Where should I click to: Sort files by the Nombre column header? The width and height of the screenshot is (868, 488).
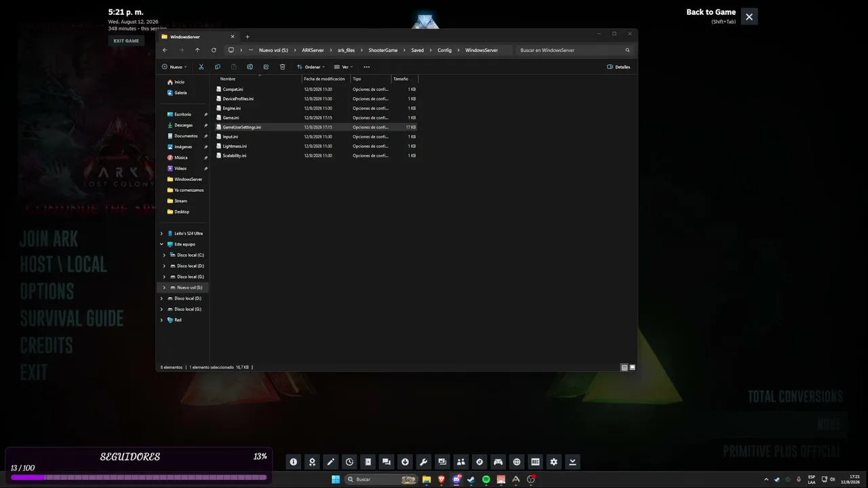(x=228, y=79)
